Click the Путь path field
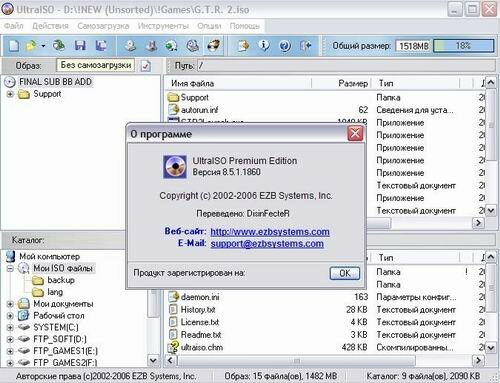Image resolution: width=500 pixels, height=383 pixels. (x=346, y=66)
